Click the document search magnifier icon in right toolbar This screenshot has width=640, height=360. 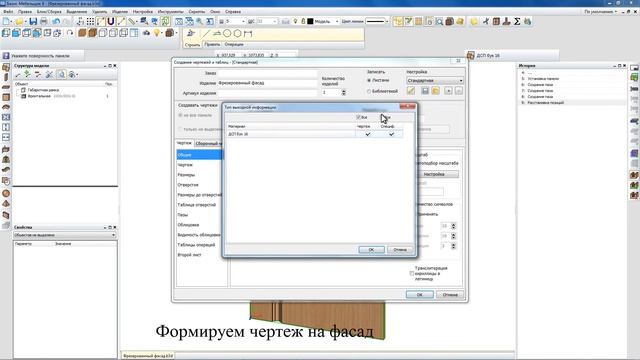point(439,21)
